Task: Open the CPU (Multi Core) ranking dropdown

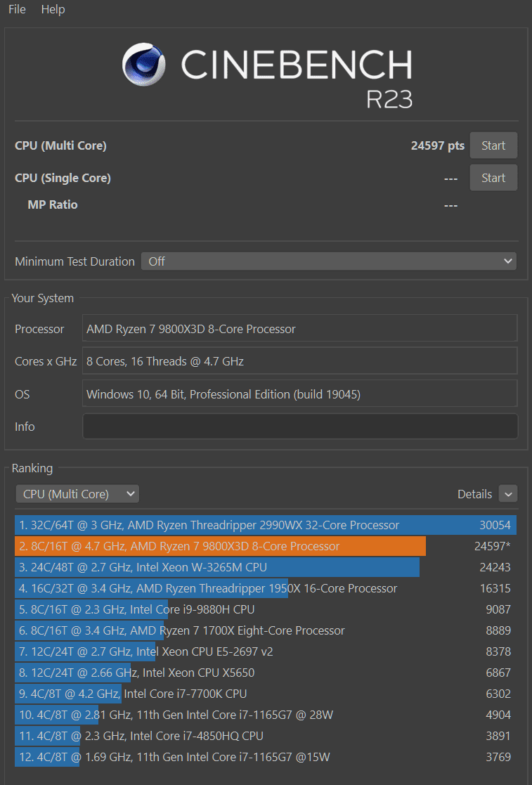Action: pyautogui.click(x=77, y=494)
